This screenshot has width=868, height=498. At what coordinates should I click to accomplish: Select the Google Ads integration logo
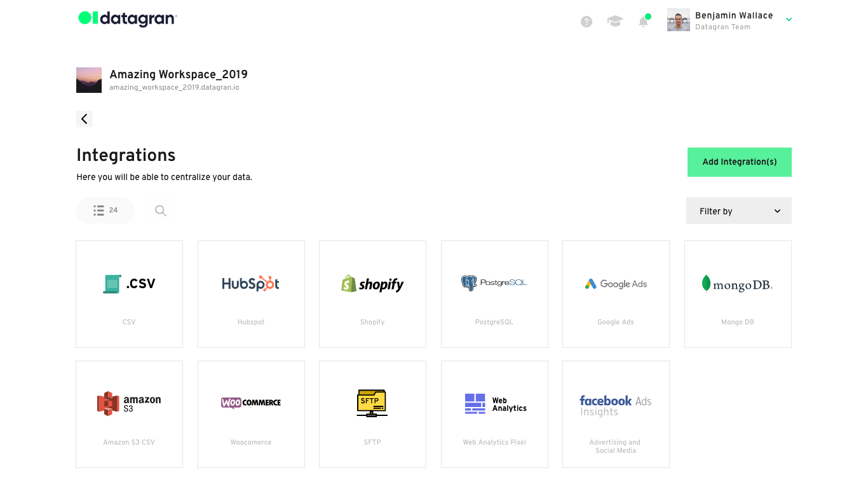(616, 284)
